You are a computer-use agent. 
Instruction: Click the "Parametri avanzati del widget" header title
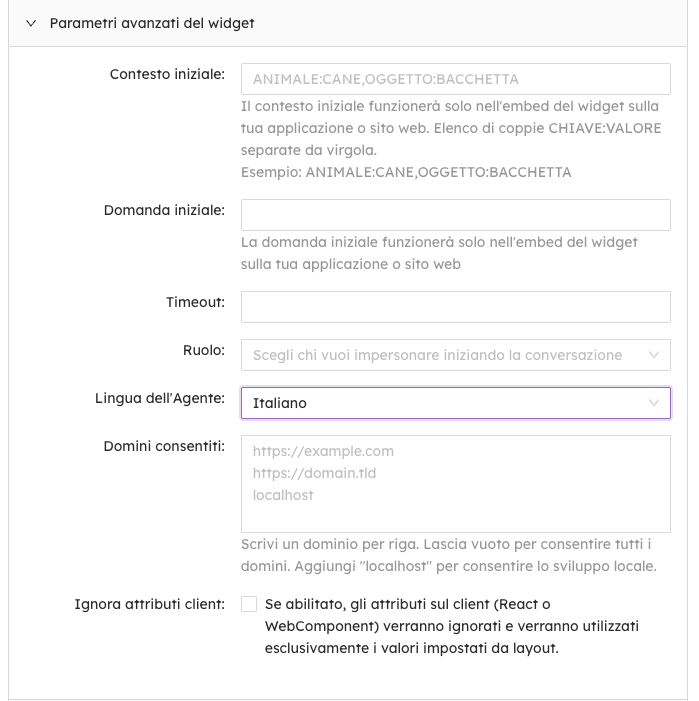tap(151, 23)
